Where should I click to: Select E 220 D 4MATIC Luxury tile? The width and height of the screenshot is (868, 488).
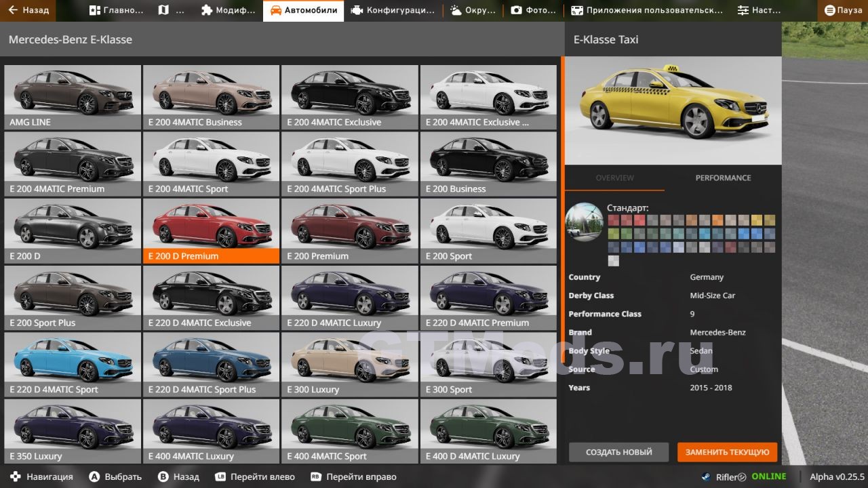tap(350, 298)
